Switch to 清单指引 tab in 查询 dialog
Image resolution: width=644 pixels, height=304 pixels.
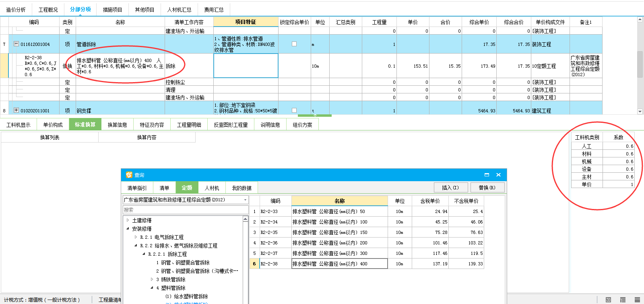coord(137,188)
